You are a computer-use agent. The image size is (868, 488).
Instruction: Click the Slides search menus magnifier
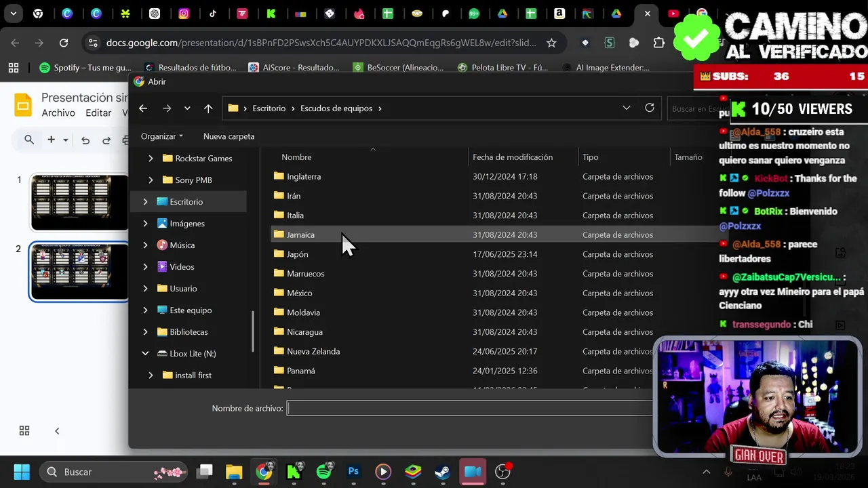click(29, 140)
